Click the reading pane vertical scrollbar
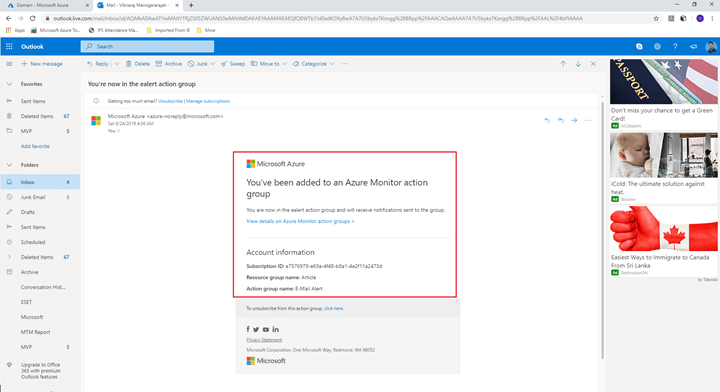720x392 pixels. pyautogui.click(x=602, y=230)
